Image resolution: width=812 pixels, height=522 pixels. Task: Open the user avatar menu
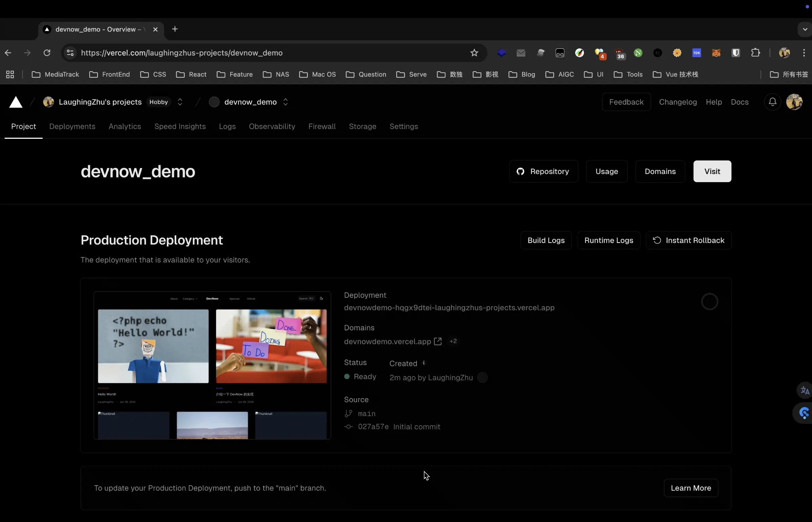[x=794, y=102]
